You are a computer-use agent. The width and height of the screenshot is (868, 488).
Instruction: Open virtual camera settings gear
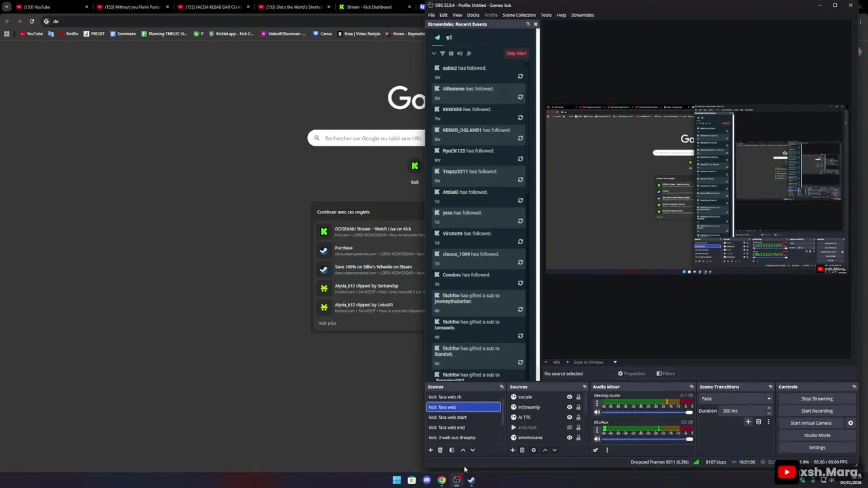click(850, 423)
